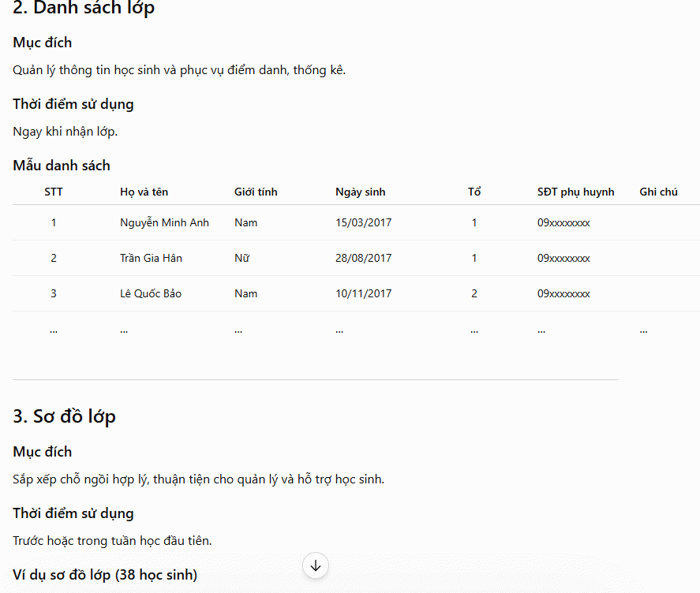This screenshot has width=700, height=593.
Task: Click the Nữ gender cell
Action: [x=241, y=258]
